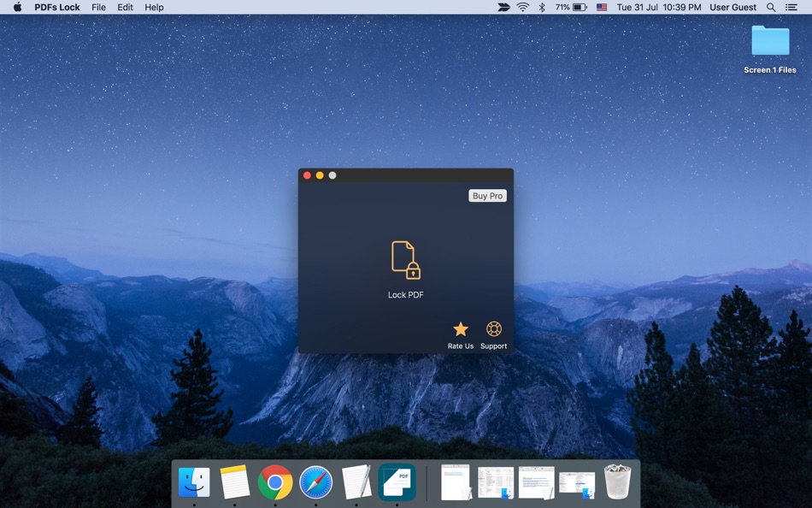812x508 pixels.
Task: Click the Bluetooth menu bar icon
Action: pyautogui.click(x=542, y=7)
